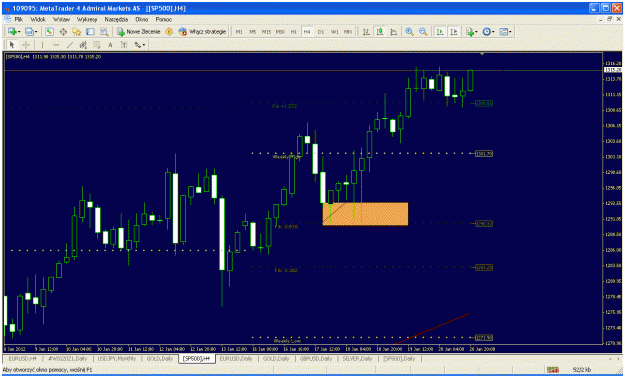Screen dimensions: 625x376
Task: Expand the Profiles dropdown arrow
Action: tap(36, 32)
